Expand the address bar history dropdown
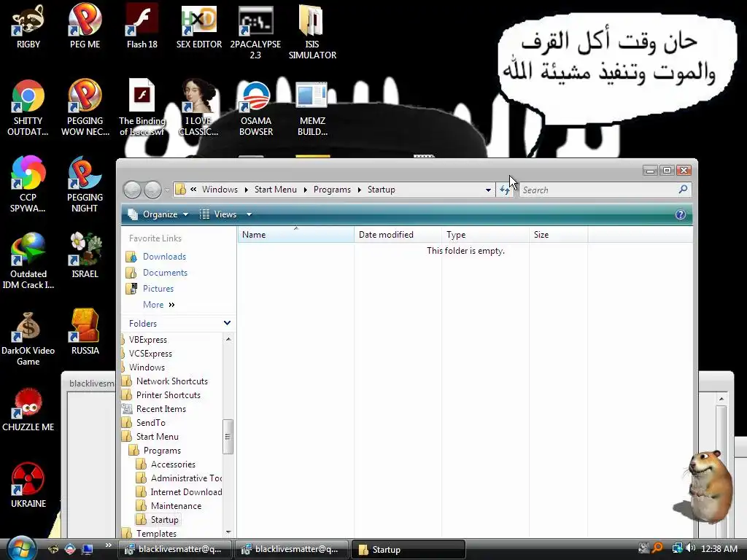This screenshot has width=747, height=560. (x=488, y=190)
